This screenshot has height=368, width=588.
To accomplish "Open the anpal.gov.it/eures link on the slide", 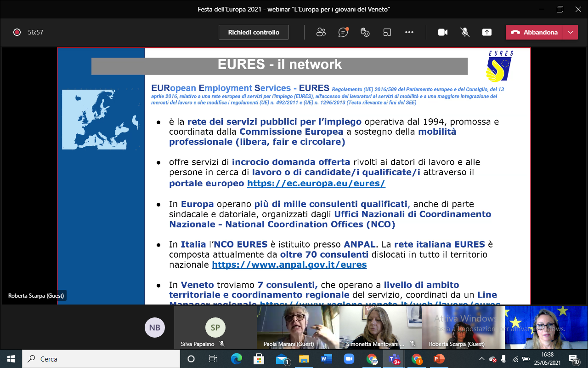I will pyautogui.click(x=289, y=264).
